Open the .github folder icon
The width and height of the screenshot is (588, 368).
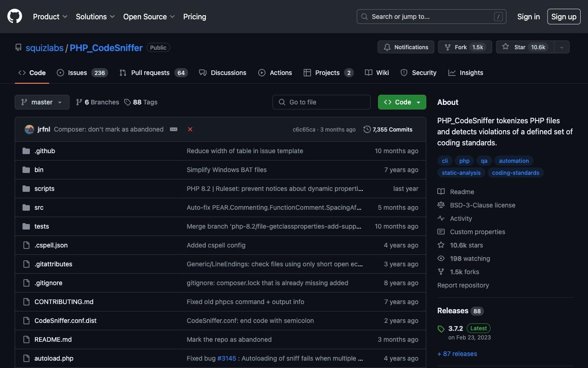[x=26, y=151]
